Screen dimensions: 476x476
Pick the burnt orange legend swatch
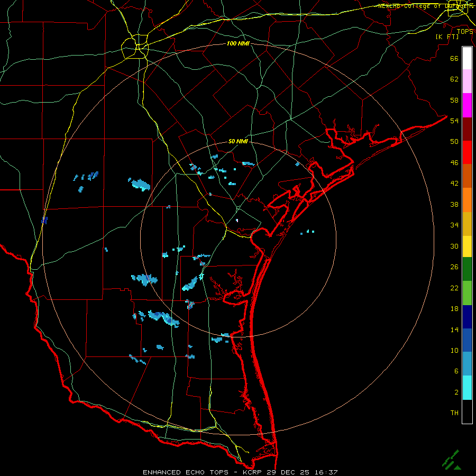[x=467, y=176]
